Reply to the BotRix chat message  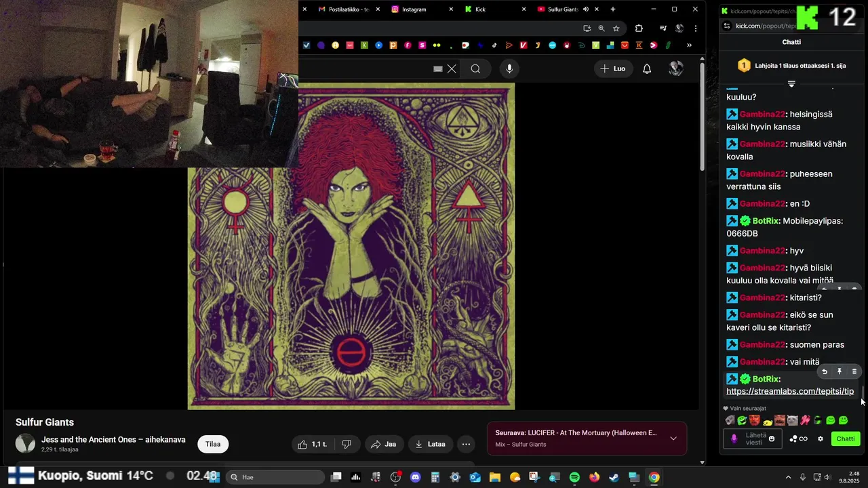[x=825, y=371]
